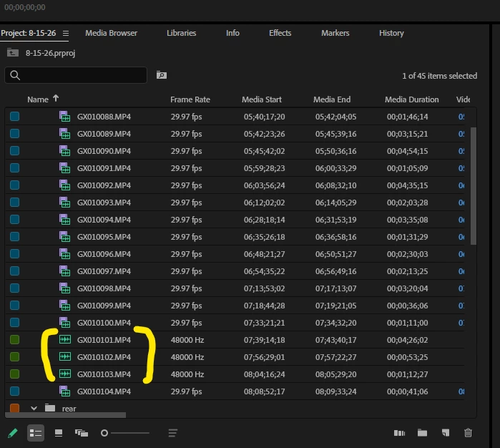Image resolution: width=500 pixels, height=448 pixels.
Task: Collapse the rear bin
Action: [x=34, y=408]
